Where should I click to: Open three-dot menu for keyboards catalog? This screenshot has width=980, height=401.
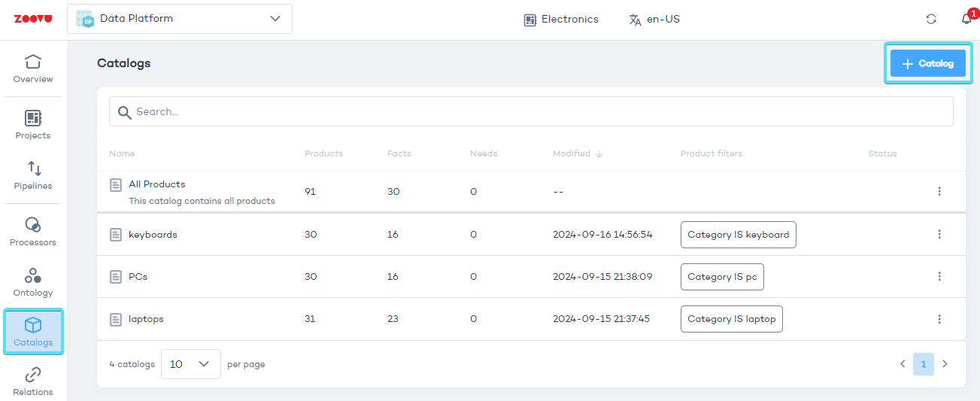pos(939,235)
